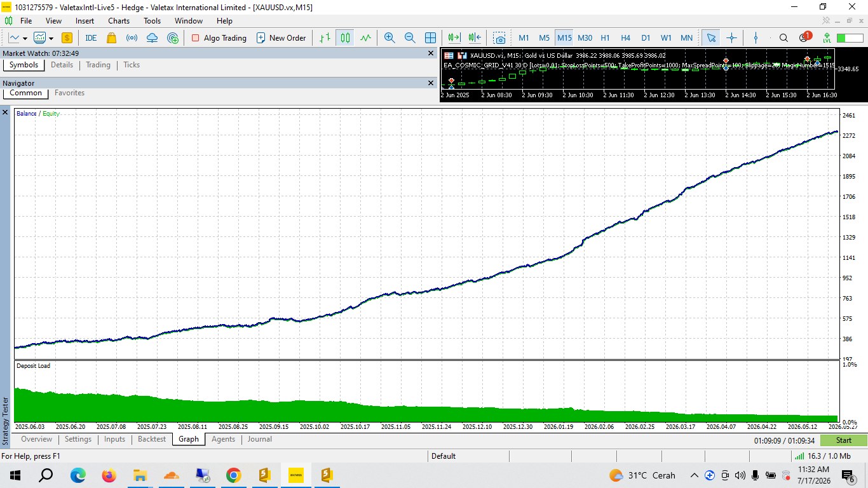Open Windows Start menu
The height and width of the screenshot is (488, 868).
tap(15, 475)
